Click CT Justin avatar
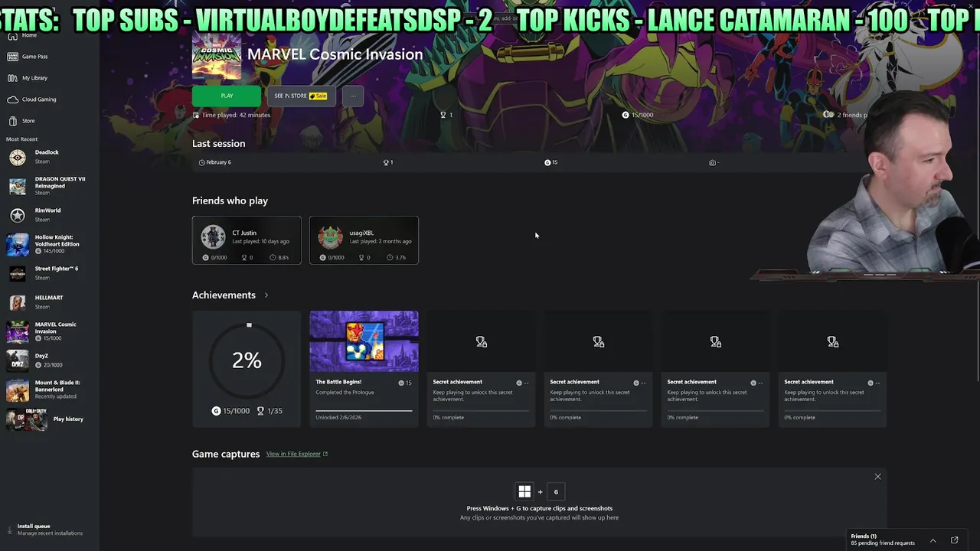Viewport: 980px width, 551px height. [213, 236]
